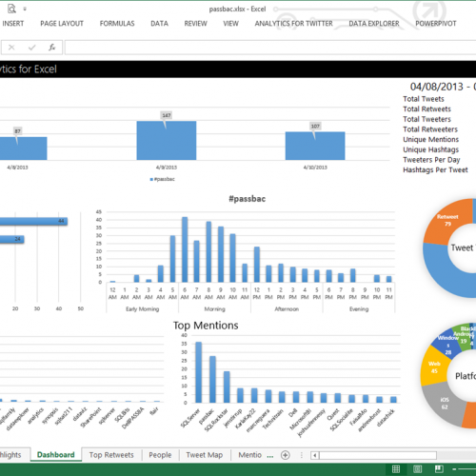
Task: Click the Afternoon axis category label
Action: (x=287, y=309)
